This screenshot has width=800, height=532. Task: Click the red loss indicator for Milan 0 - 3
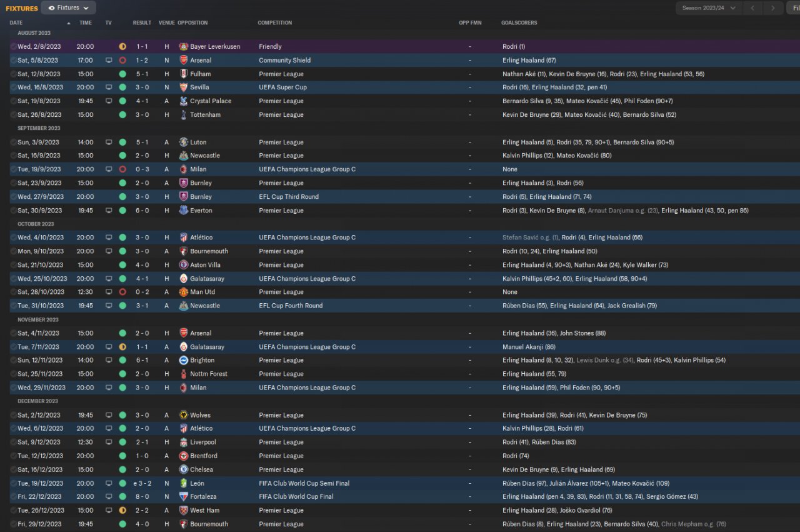tap(122, 169)
